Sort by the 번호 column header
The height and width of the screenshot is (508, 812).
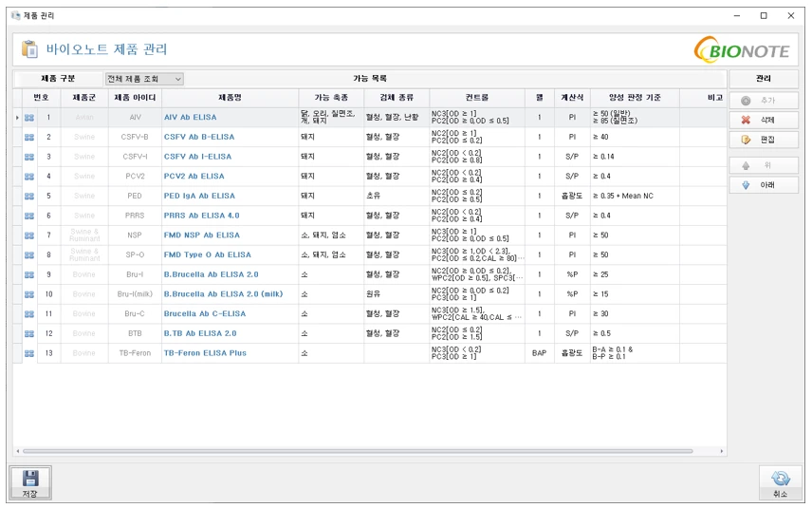click(41, 98)
